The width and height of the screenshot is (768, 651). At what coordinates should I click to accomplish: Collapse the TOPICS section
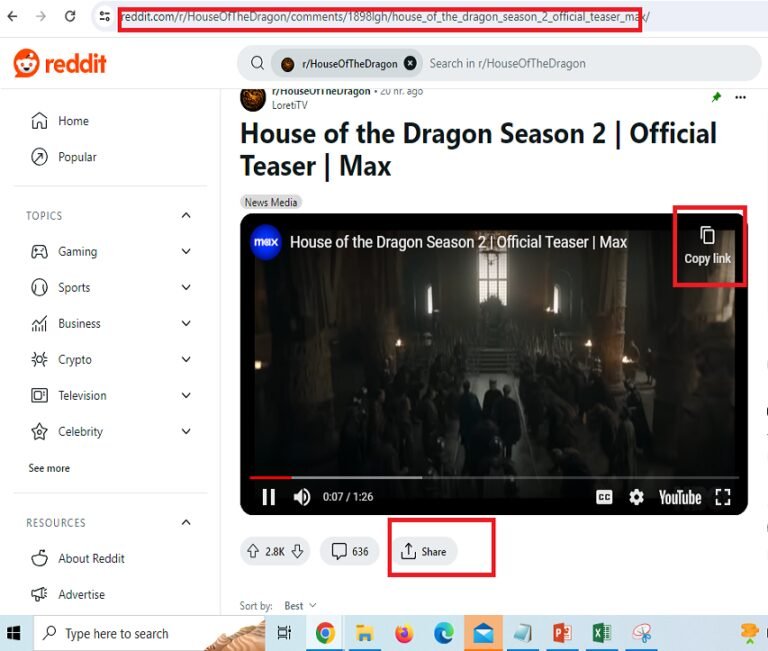[186, 216]
